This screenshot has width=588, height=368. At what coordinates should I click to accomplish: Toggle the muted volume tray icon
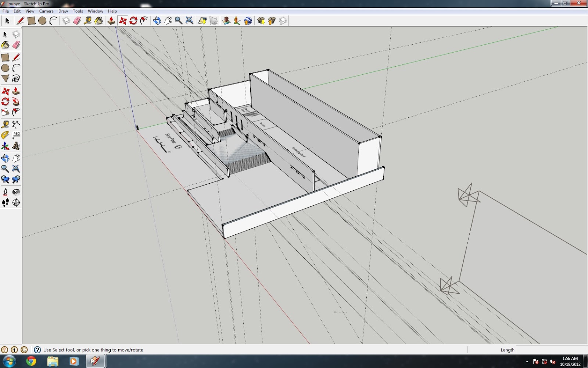552,361
